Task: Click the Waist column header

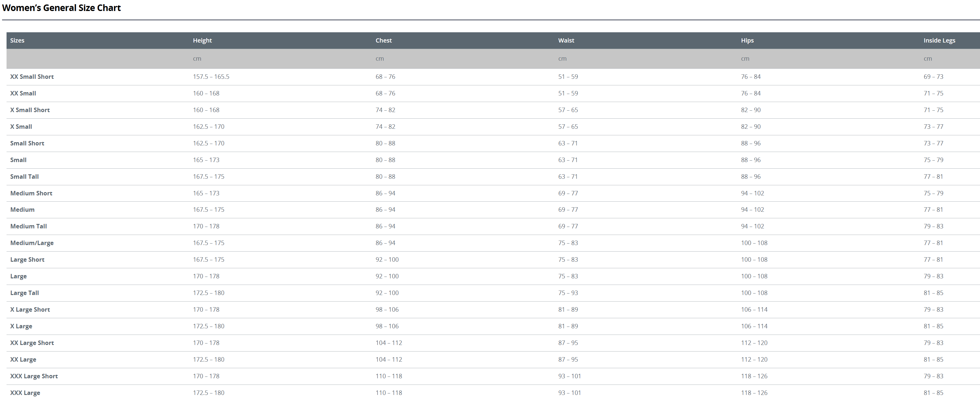Action: click(x=566, y=40)
